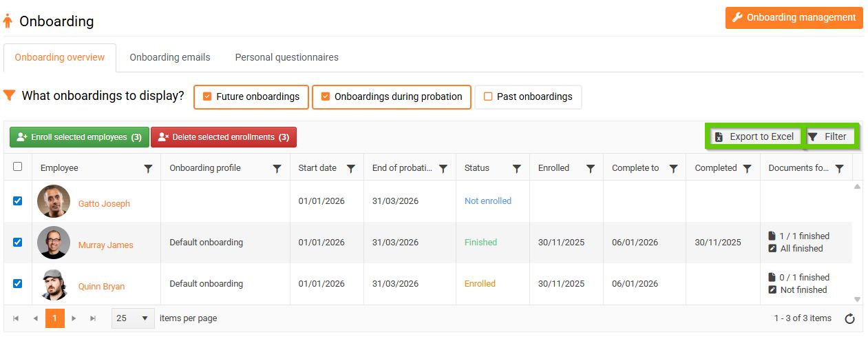
Task: Open filter for the Status column
Action: [516, 168]
